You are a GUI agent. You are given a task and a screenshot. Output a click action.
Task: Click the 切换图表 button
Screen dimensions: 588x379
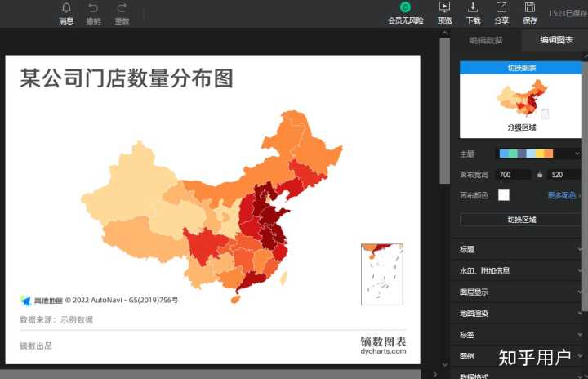click(521, 68)
